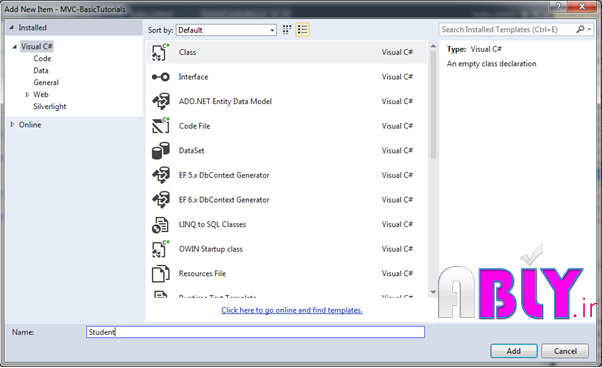Image resolution: width=602 pixels, height=368 pixels.
Task: Click the Installed header label
Action: [33, 28]
